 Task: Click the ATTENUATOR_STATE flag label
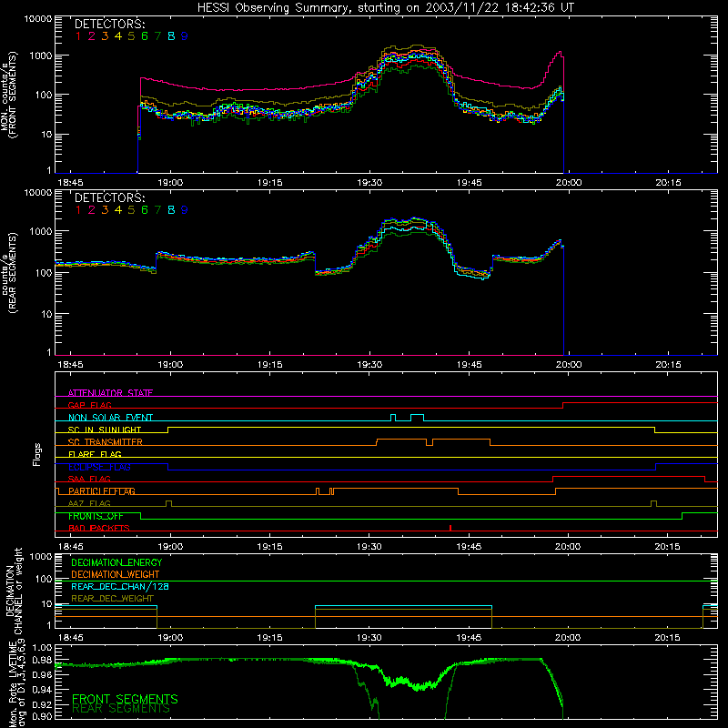click(x=110, y=393)
